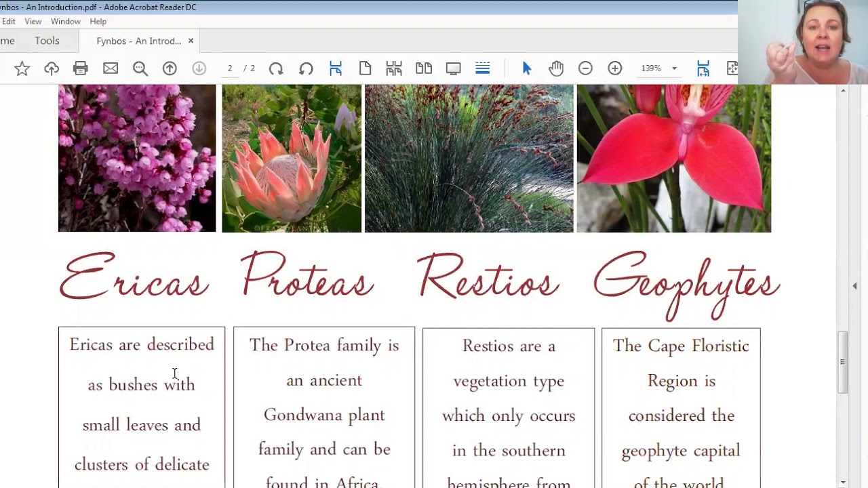868x488 pixels.
Task: Switch to the Tools tab
Action: pos(47,41)
